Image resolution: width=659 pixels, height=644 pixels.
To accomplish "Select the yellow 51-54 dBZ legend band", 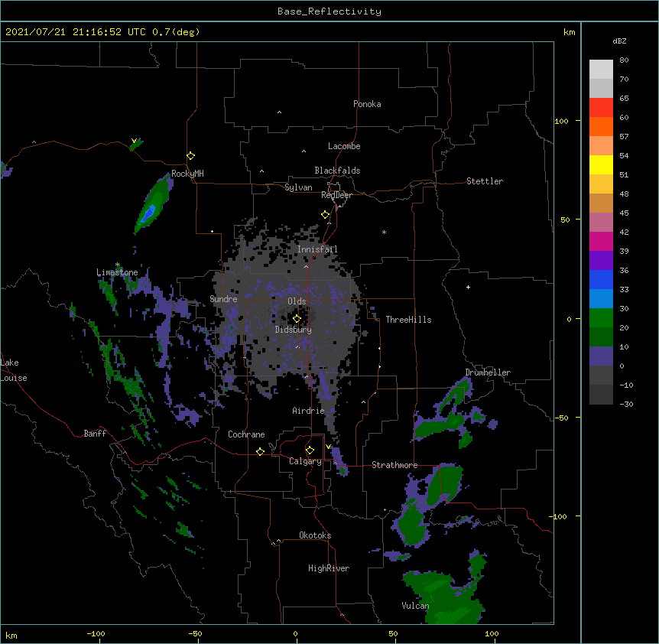I will click(x=601, y=164).
